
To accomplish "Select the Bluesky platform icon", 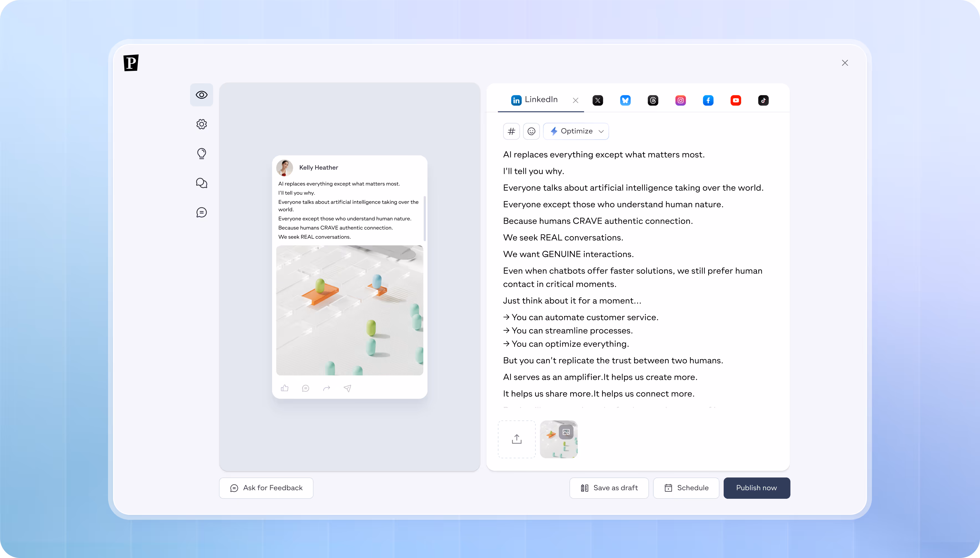I will [625, 100].
